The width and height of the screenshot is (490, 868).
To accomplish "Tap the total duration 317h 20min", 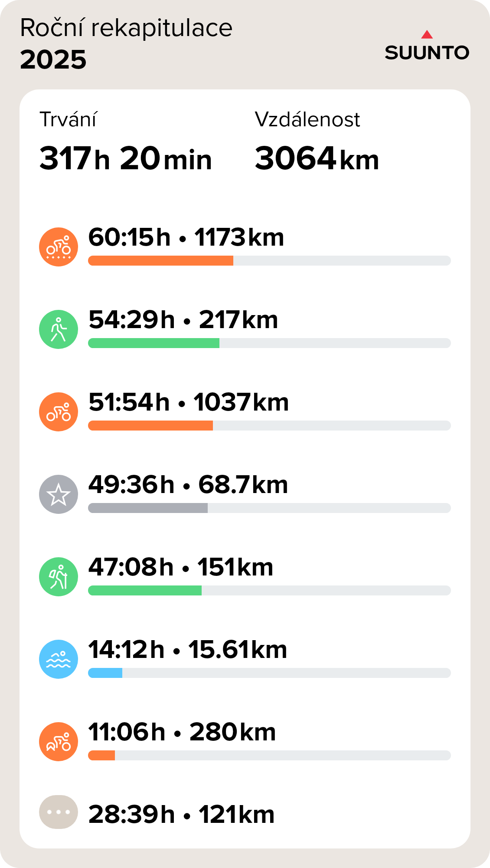I will tap(125, 158).
